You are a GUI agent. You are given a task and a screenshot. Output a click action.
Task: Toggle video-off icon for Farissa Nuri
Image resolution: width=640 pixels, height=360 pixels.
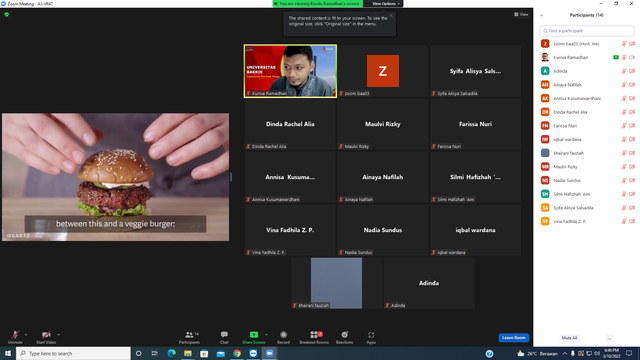click(x=632, y=126)
